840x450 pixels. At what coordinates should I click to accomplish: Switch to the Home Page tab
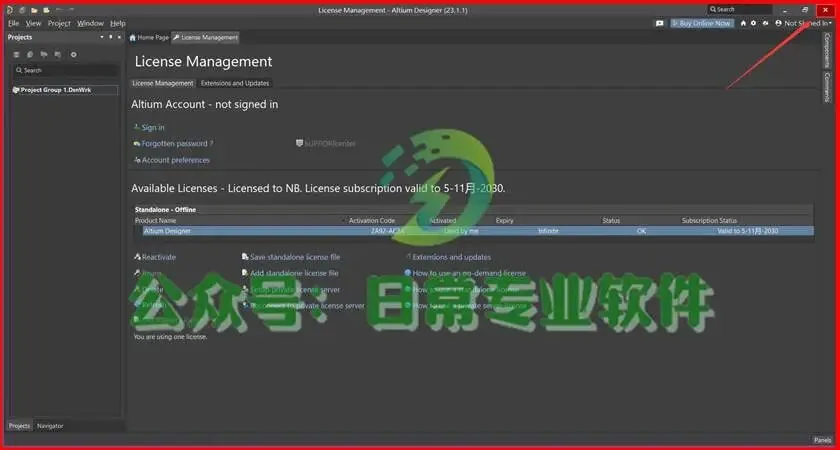(149, 38)
